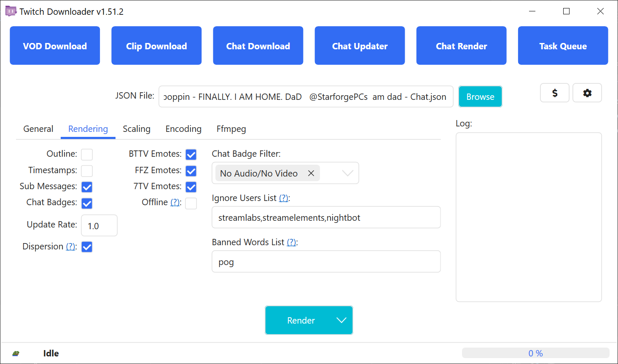Image resolution: width=618 pixels, height=364 pixels.
Task: Uncheck the Sub Messages checkbox
Action: coord(87,187)
